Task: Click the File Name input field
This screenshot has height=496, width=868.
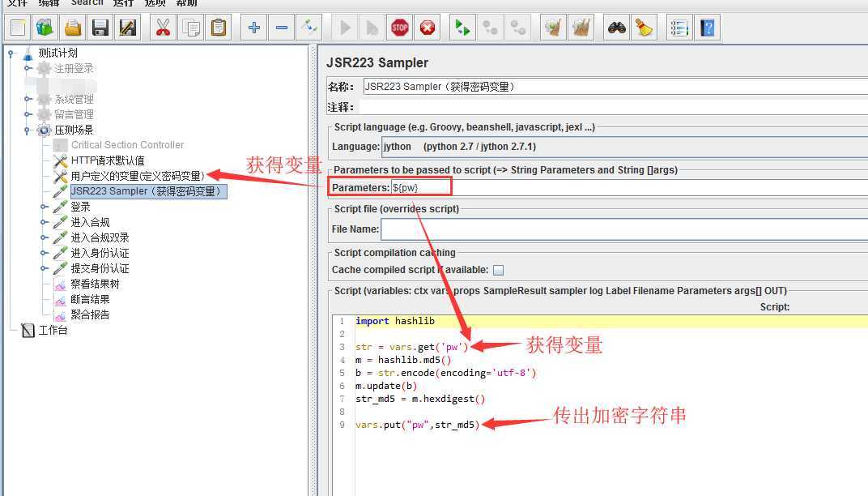Action: 624,229
